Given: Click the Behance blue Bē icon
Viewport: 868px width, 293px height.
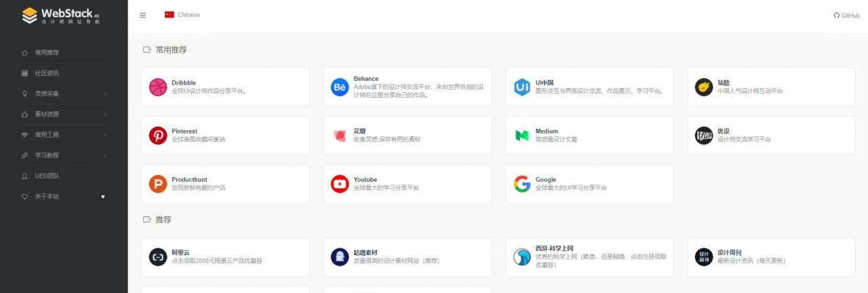Looking at the screenshot, I should (x=339, y=87).
